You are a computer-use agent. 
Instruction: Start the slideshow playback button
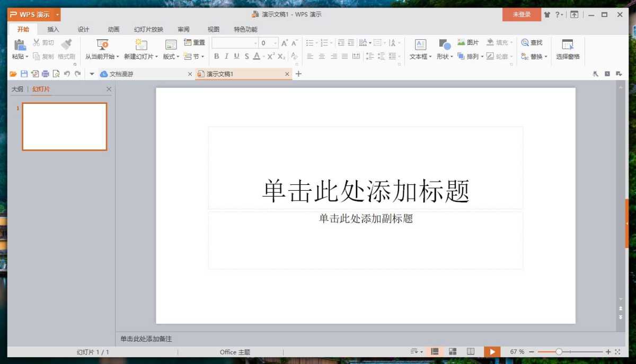pos(491,351)
